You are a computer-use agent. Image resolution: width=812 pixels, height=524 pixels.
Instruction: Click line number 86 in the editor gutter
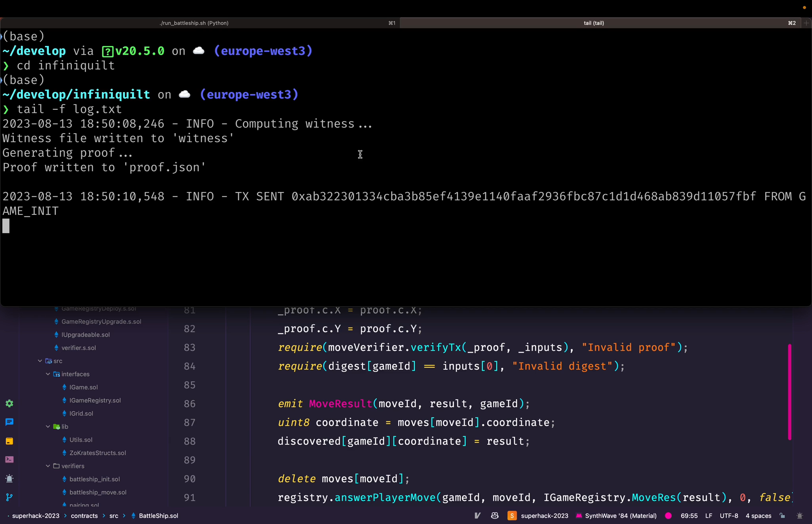click(189, 404)
